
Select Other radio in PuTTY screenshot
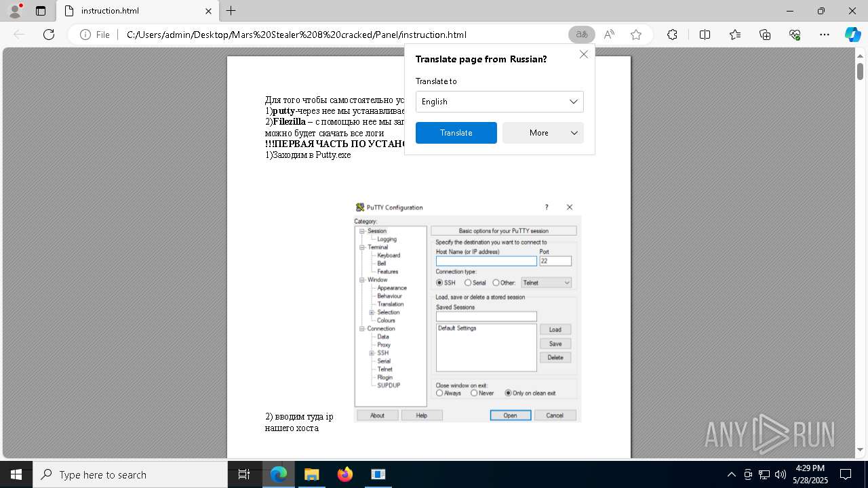496,283
